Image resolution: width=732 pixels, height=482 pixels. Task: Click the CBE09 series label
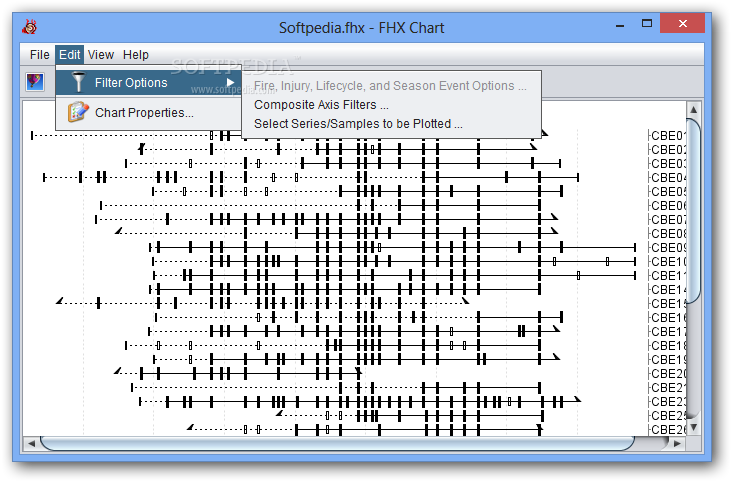[x=668, y=248]
